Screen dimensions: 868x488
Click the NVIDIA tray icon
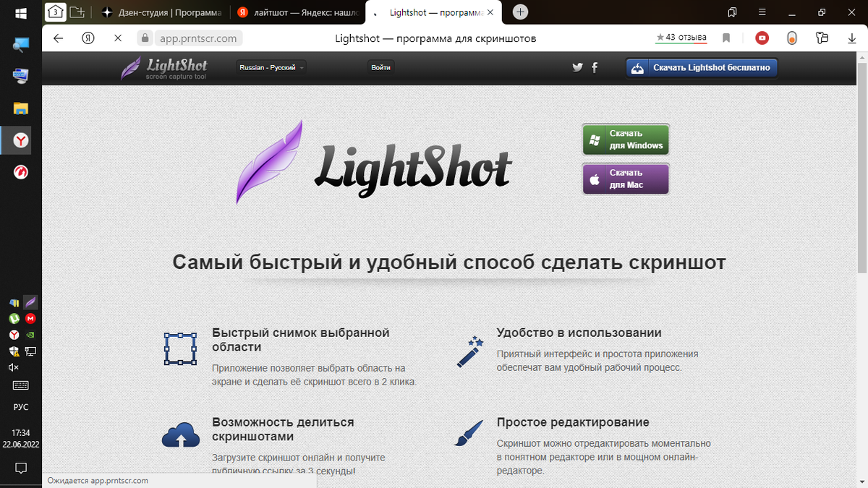tap(30, 335)
